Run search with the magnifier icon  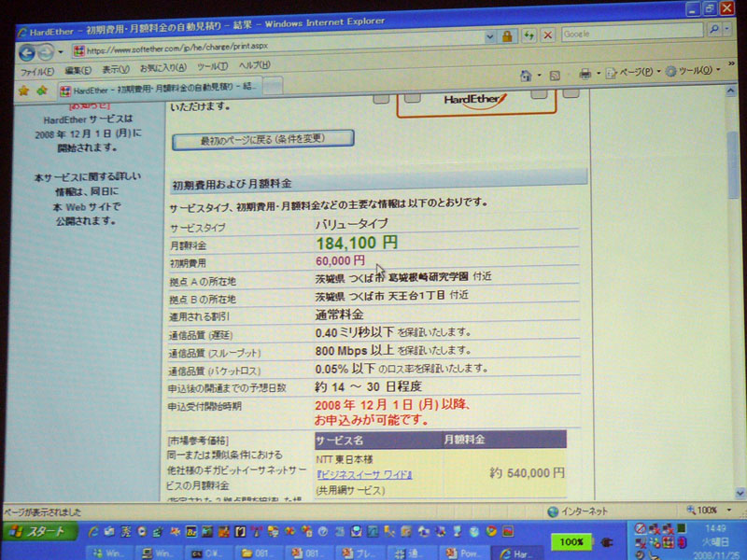coord(713,29)
